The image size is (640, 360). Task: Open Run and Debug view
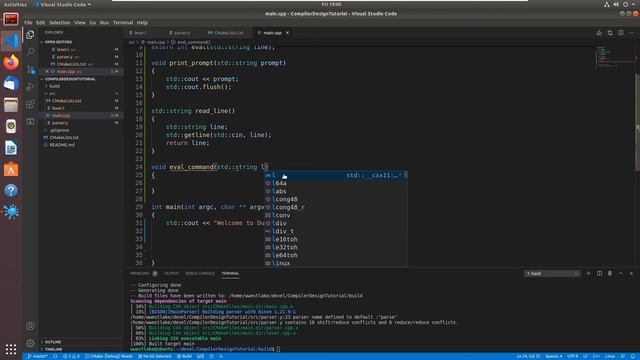30,87
